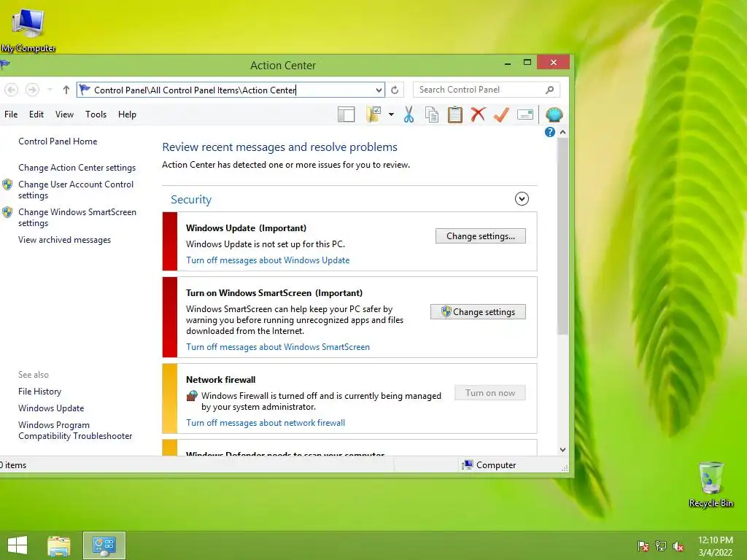Open Change User Account Control settings
The image size is (747, 560).
76,190
